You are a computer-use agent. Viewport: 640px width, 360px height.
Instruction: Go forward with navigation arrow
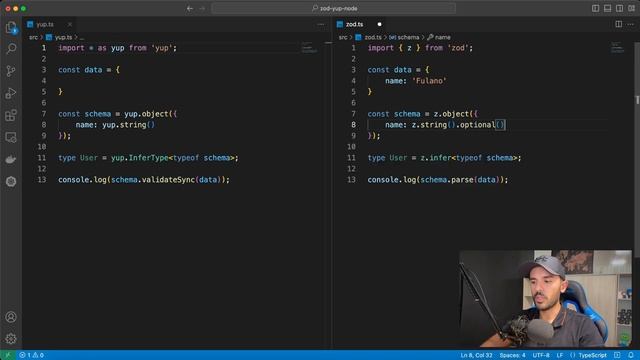pyautogui.click(x=202, y=8)
